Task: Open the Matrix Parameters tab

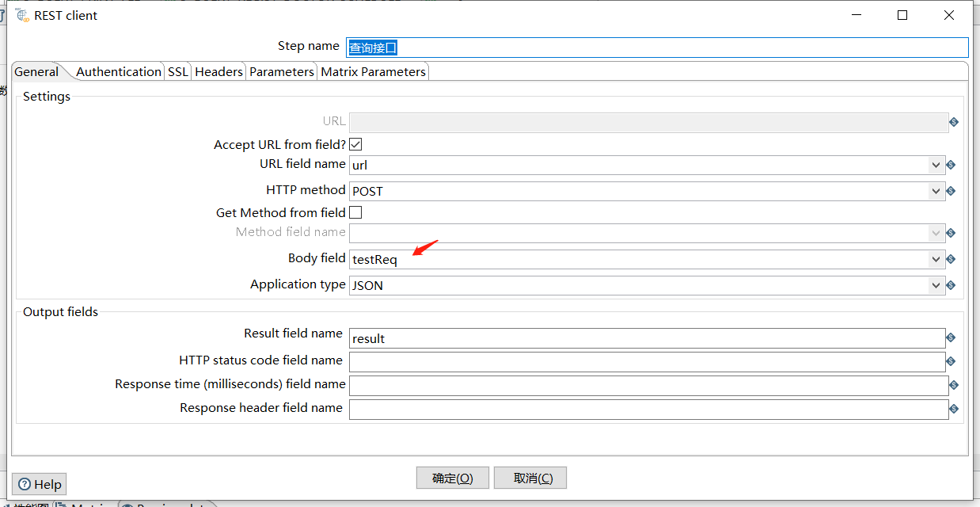Action: [x=372, y=71]
